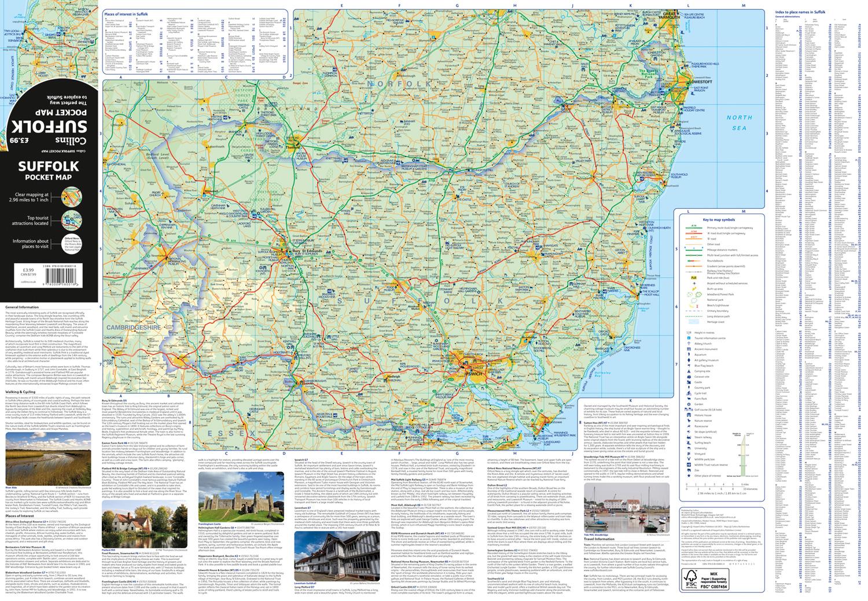Click the Wildlife park/zoo legend symbol

pos(690,459)
